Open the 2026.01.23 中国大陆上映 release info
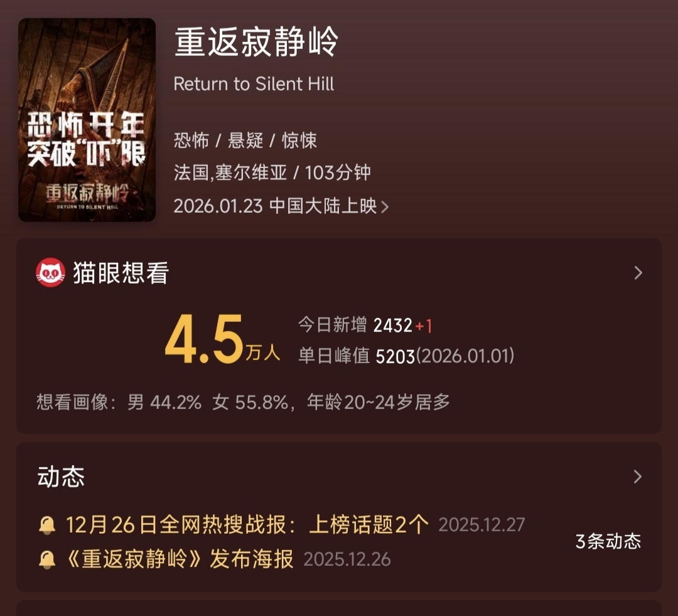The width and height of the screenshot is (678, 616). point(281,206)
